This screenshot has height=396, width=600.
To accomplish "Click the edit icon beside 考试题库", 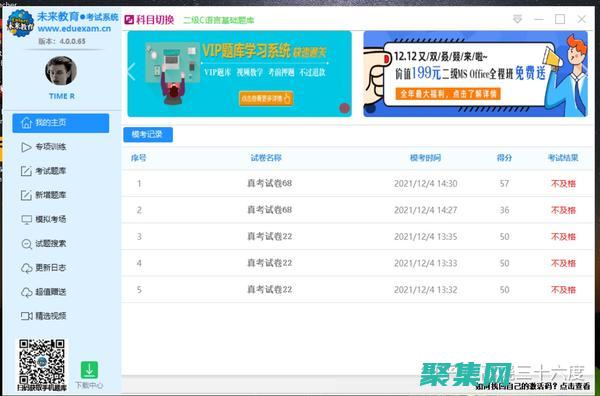I will point(26,171).
